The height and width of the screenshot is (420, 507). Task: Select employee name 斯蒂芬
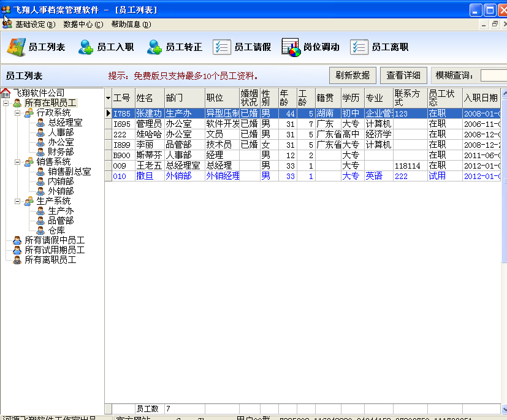click(150, 155)
